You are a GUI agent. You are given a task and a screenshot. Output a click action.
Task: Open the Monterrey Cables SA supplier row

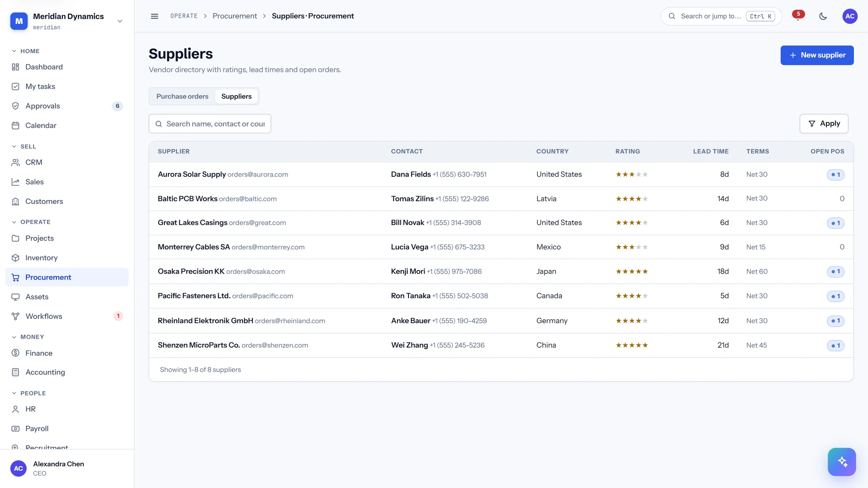pos(501,247)
